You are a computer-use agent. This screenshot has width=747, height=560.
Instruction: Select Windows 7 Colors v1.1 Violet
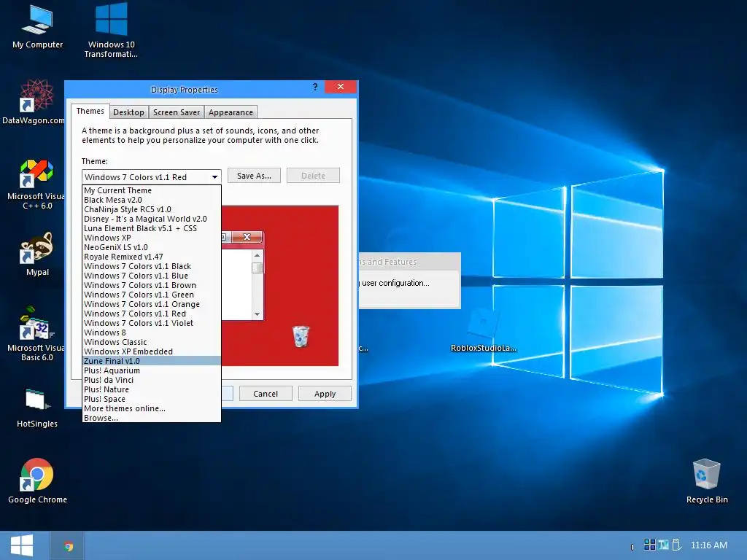(x=152, y=323)
